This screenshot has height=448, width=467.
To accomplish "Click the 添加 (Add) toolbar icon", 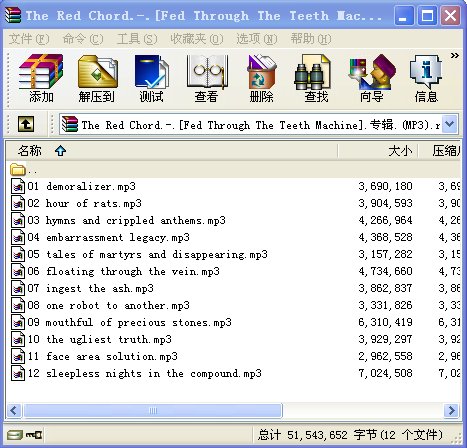I will [x=41, y=78].
